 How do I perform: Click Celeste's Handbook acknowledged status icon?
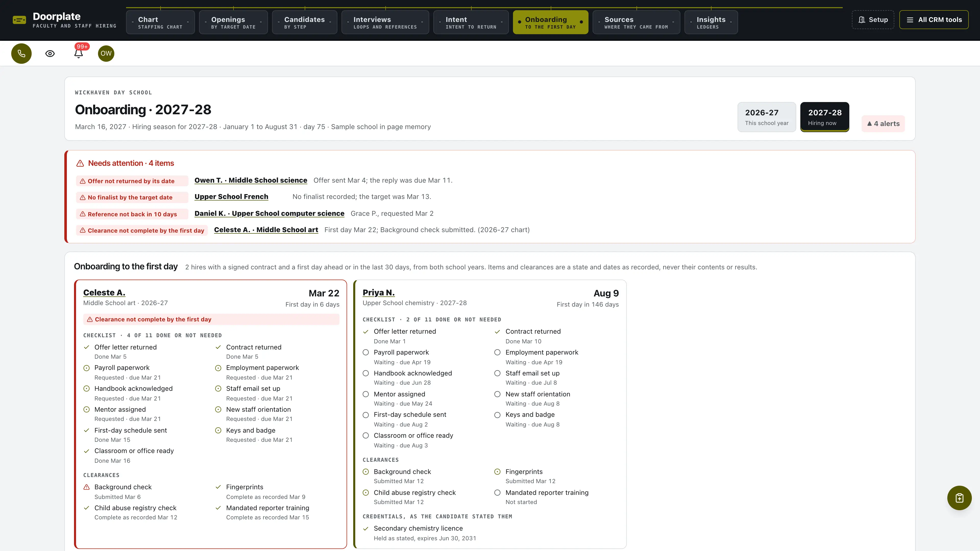[x=86, y=389]
